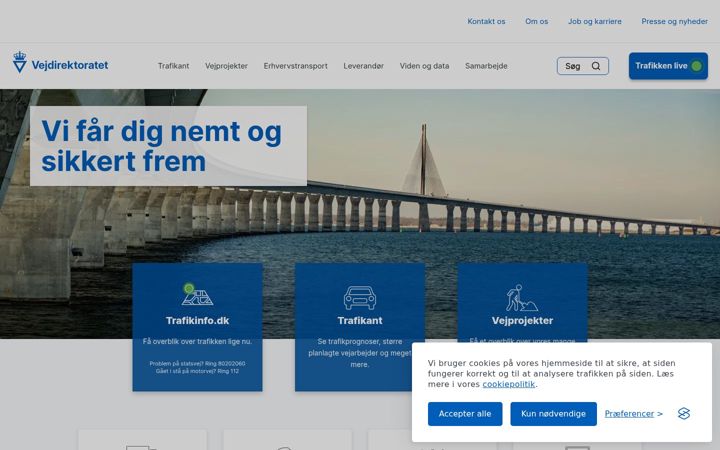Open the Trafikinfo.dk card title
The height and width of the screenshot is (450, 720).
pos(197,321)
